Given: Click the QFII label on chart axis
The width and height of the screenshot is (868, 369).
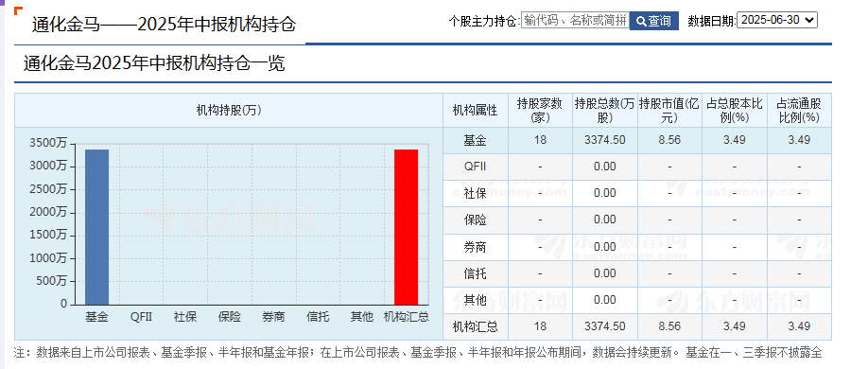Looking at the screenshot, I should point(141,317).
